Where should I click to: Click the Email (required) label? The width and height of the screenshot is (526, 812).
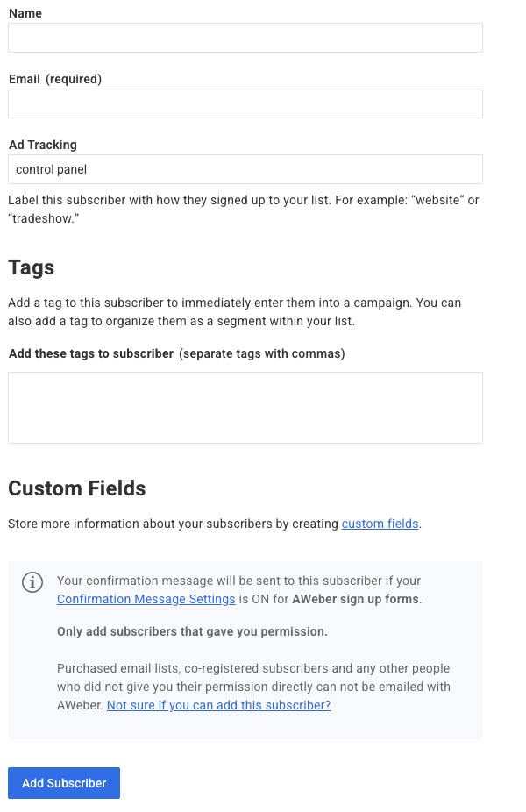coord(54,79)
